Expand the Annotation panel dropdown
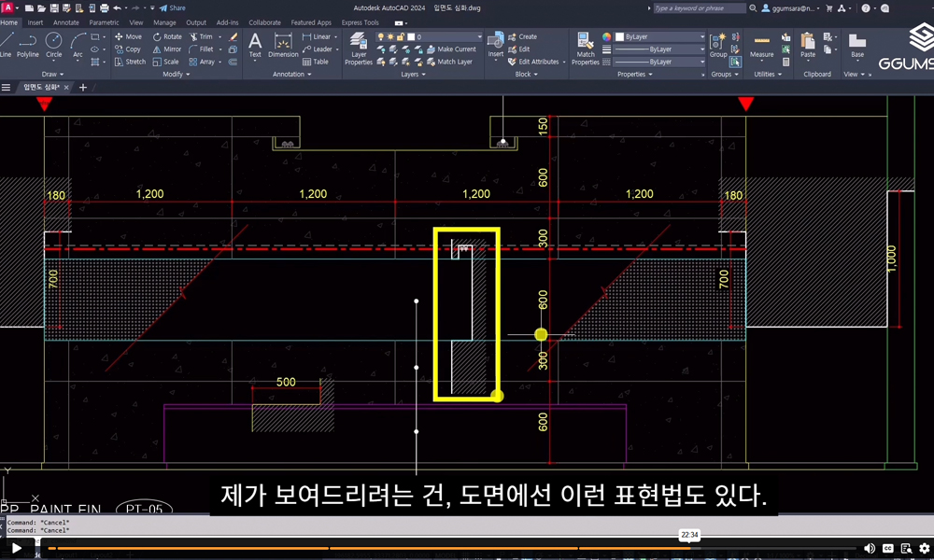 pyautogui.click(x=291, y=75)
